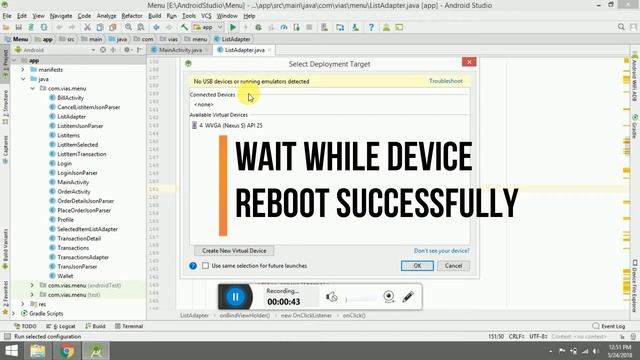
Task: Click the scroll-from-source target icon
Action: click(103, 50)
